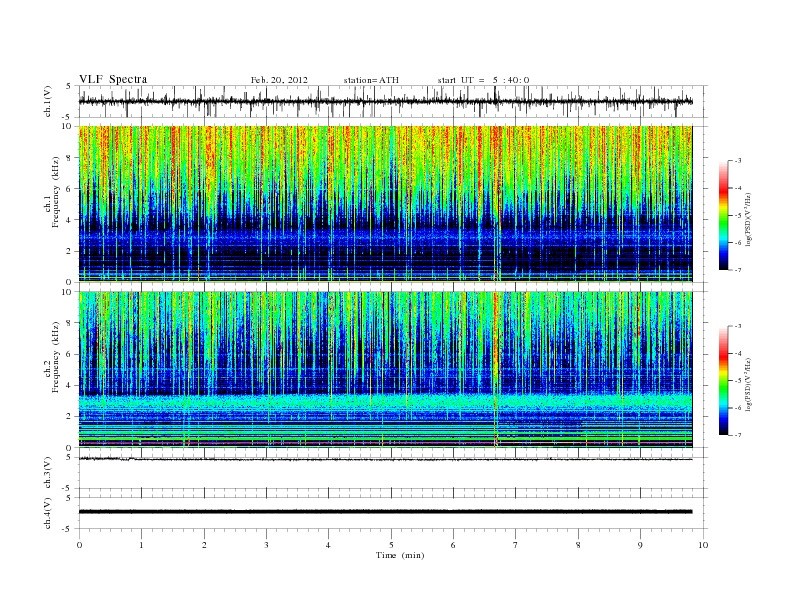Click the "VLF Spectra" plot title
This screenshot has width=792, height=612.
point(113,79)
